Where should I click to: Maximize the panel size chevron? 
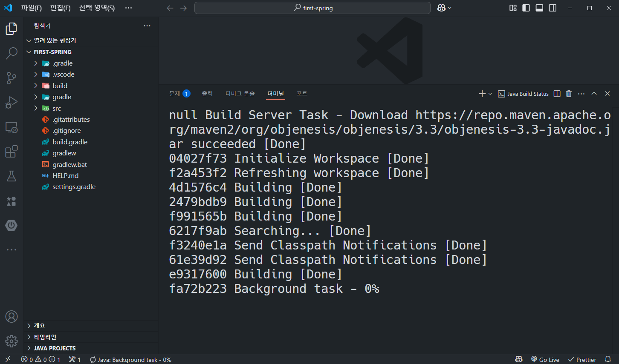coord(594,94)
